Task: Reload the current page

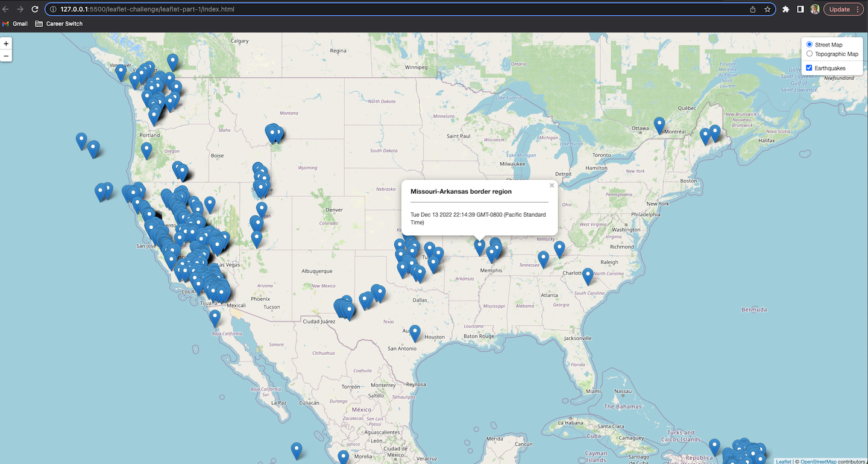Action: (x=34, y=9)
